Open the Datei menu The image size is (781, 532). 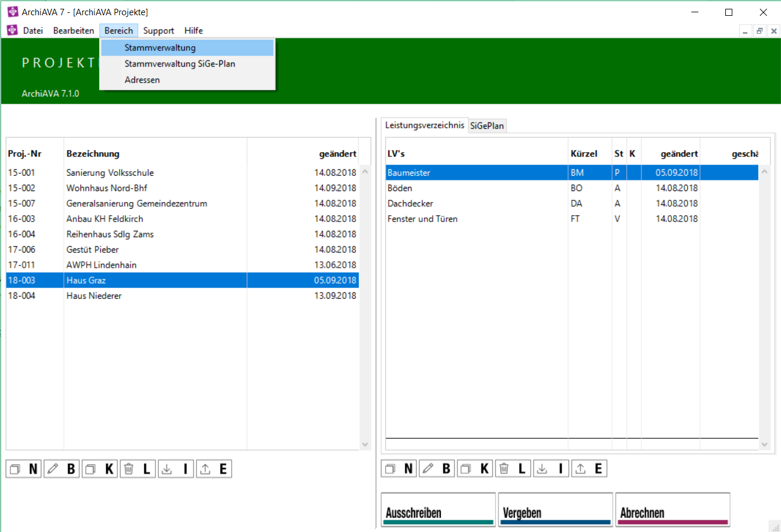point(33,30)
